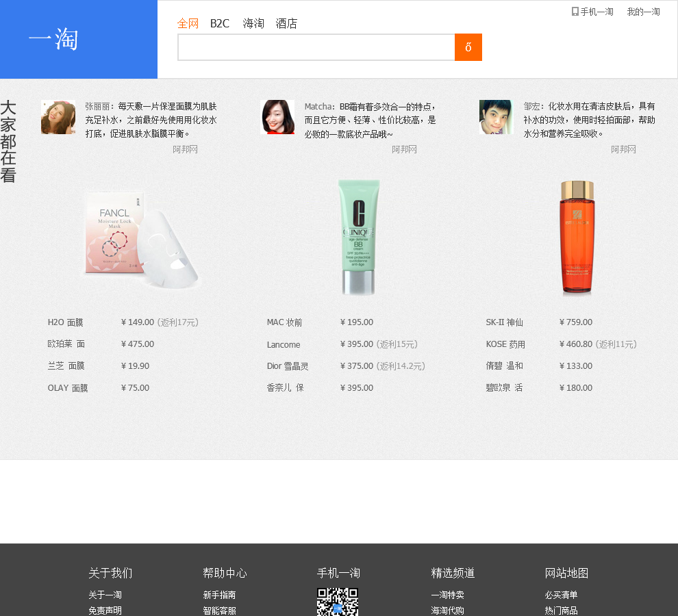Click the 返利17元 rebate text
Screen dimensions: 678x616
coord(177,322)
